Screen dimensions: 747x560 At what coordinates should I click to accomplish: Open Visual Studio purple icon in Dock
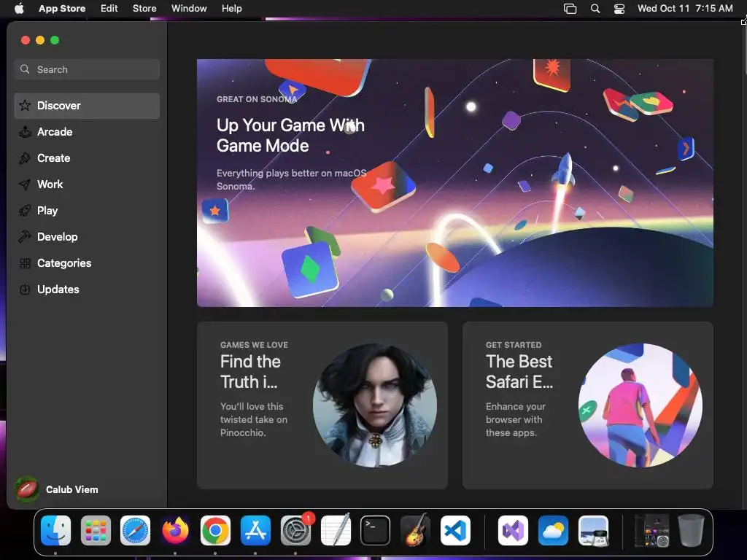click(x=513, y=531)
